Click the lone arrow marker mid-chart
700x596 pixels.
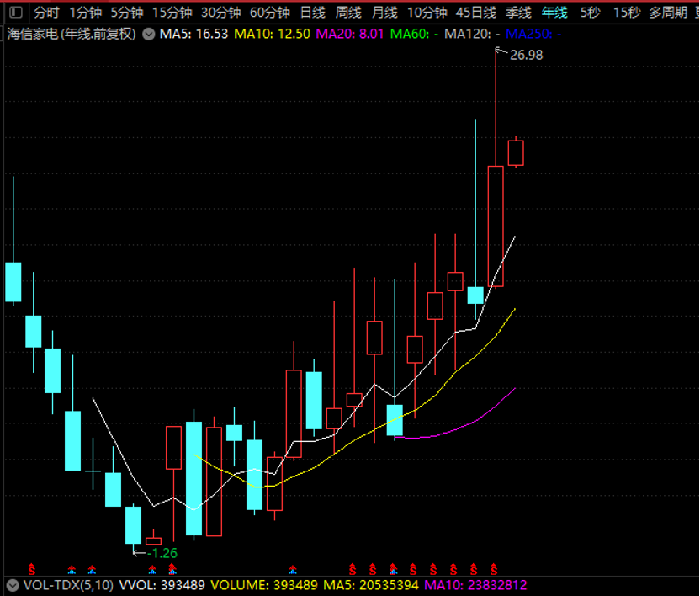293,570
